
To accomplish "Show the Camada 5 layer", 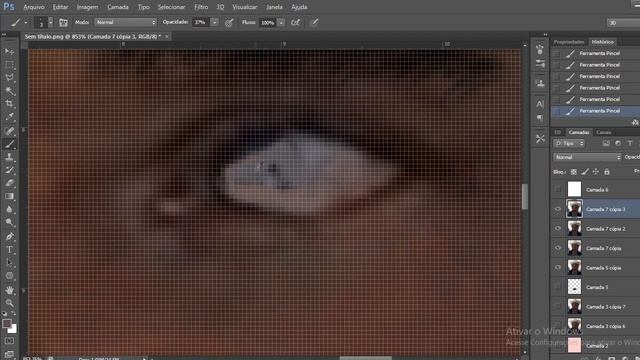I will pyautogui.click(x=558, y=287).
